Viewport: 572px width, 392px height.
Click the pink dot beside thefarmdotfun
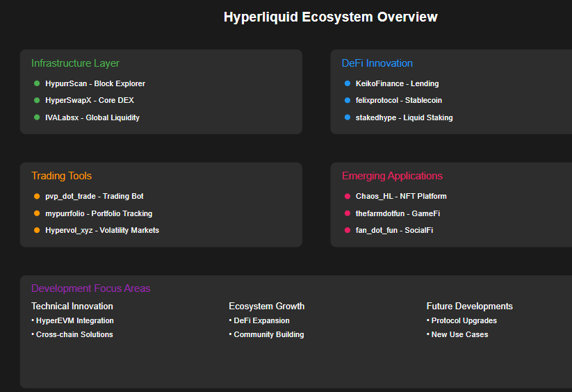click(x=348, y=213)
